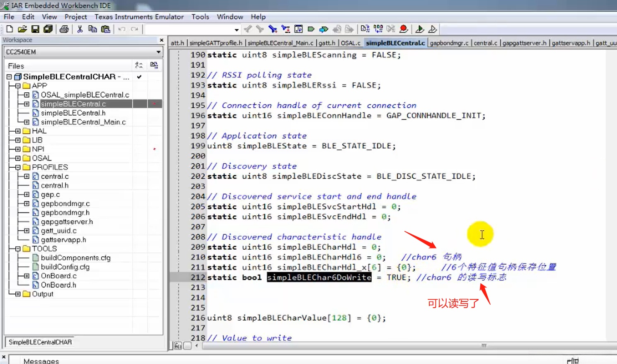This screenshot has height=364, width=617.
Task: Select gapbondmgr.c in the file tree
Action: point(65,204)
